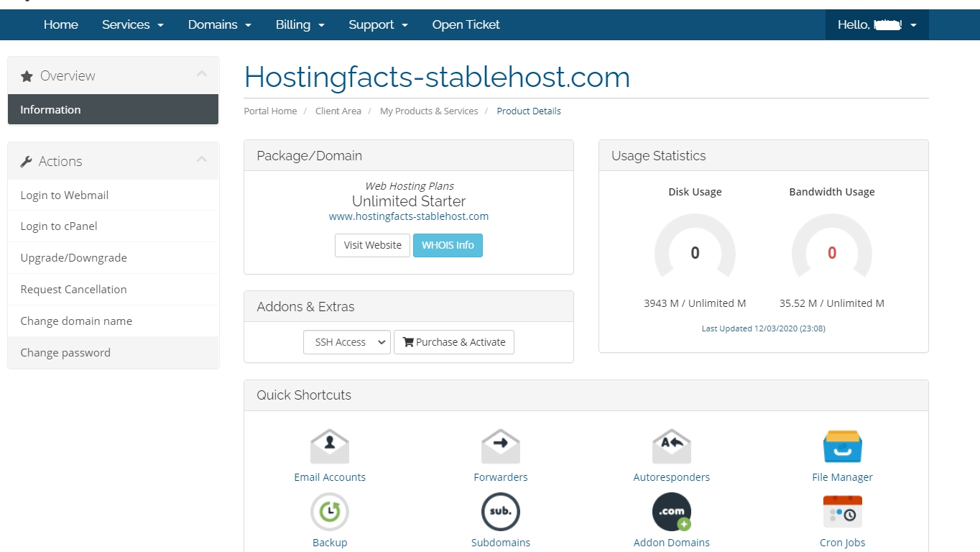Image resolution: width=980 pixels, height=552 pixels.
Task: Choose Upgrade/Downgrade action
Action: pos(114,258)
